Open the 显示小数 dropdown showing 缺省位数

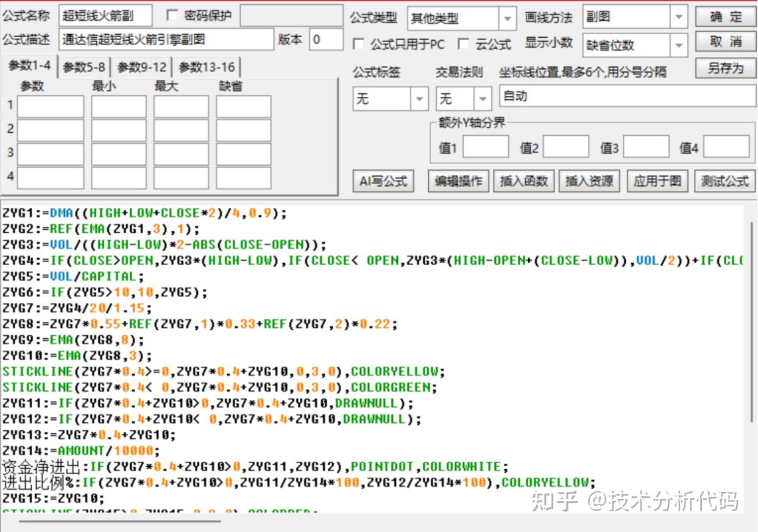click(x=679, y=45)
